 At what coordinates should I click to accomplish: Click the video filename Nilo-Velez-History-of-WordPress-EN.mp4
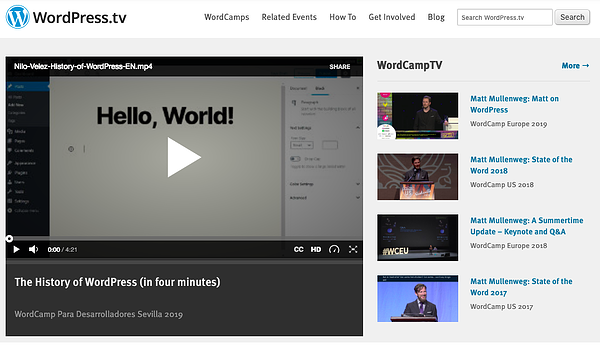click(83, 67)
